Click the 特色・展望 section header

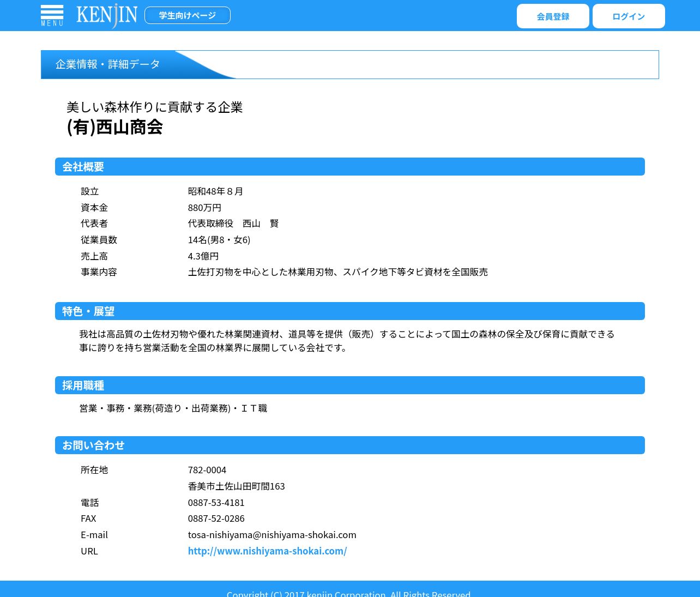[x=350, y=311]
